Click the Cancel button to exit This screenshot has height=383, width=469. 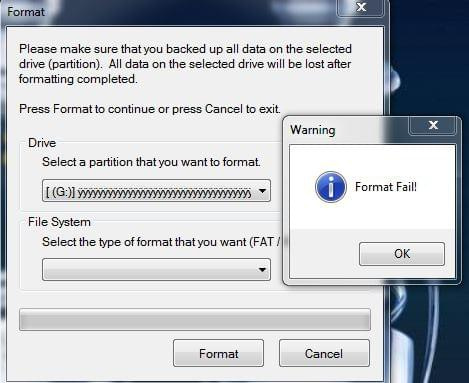click(x=324, y=353)
